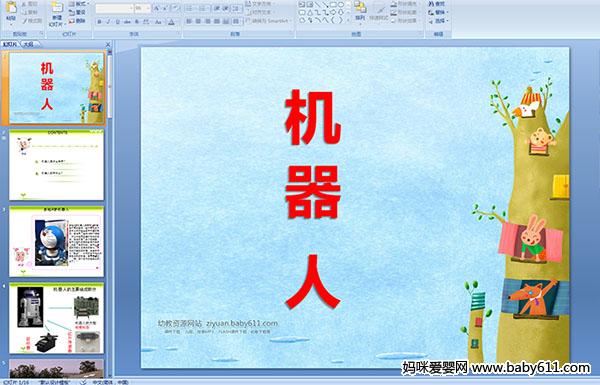
Task: Toggle Underline formatting
Action: 117,22
